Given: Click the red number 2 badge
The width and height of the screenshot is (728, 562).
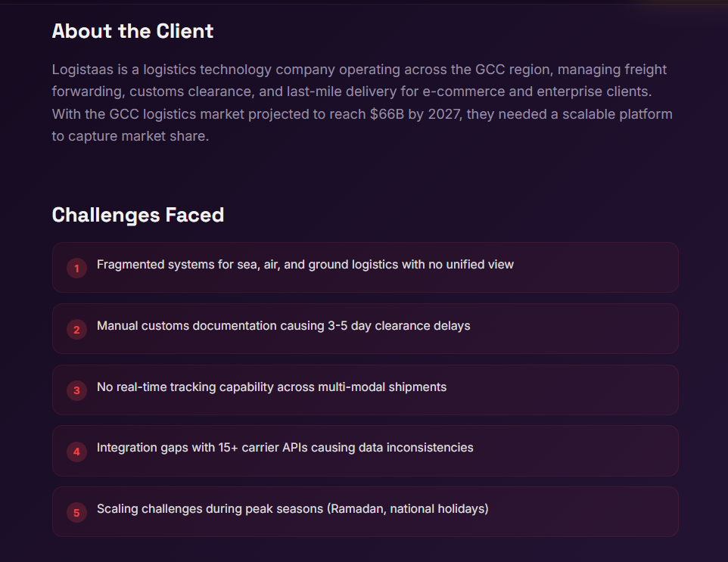Looking at the screenshot, I should tap(76, 329).
